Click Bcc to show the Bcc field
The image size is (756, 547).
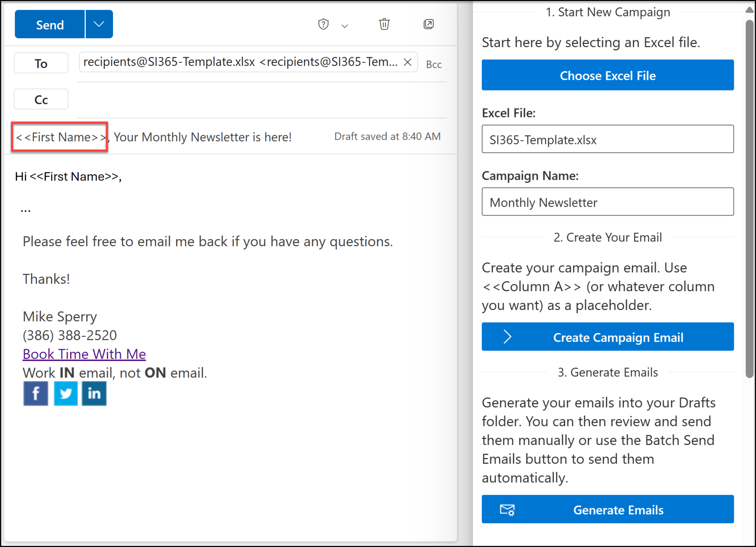[x=434, y=64]
